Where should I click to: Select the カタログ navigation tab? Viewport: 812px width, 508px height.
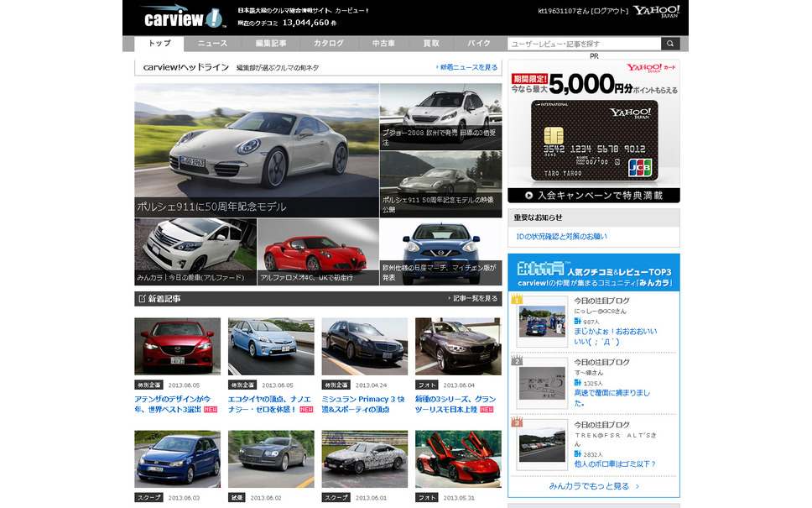tap(328, 44)
